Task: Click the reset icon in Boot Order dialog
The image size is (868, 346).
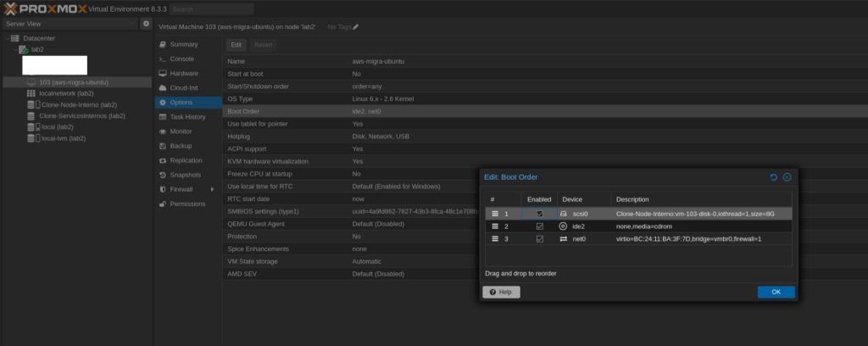Action: (773, 176)
